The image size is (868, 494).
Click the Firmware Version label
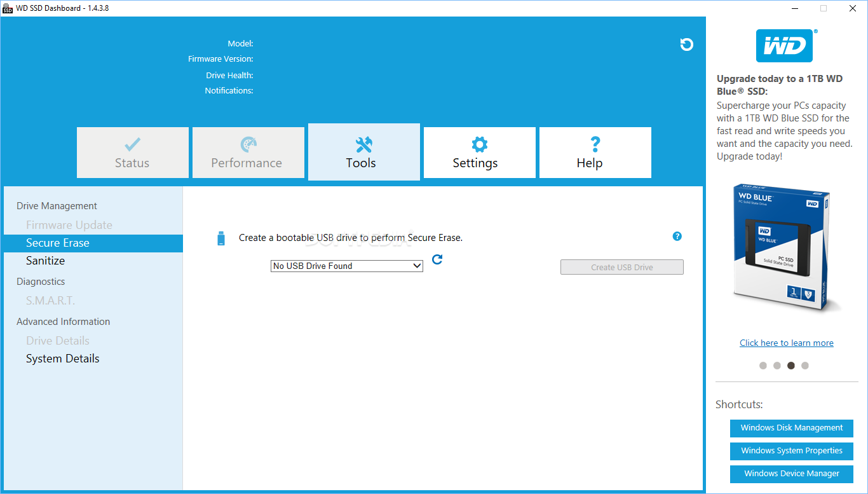pyautogui.click(x=220, y=59)
